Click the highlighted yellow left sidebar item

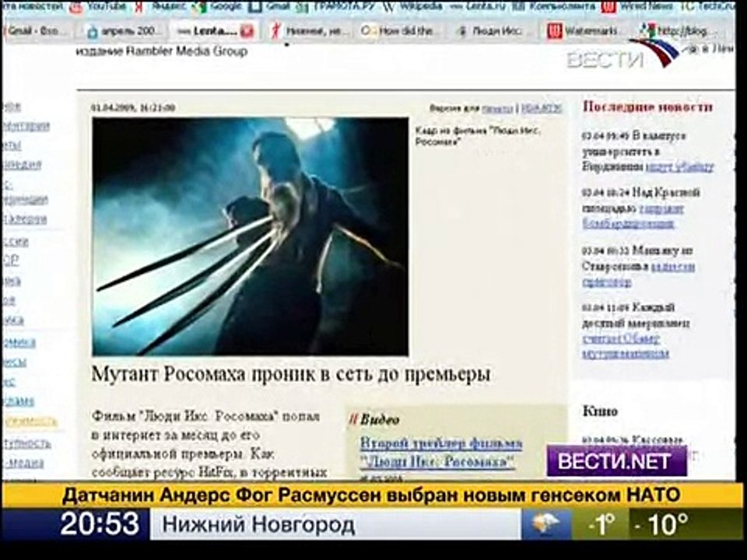pyautogui.click(x=30, y=422)
